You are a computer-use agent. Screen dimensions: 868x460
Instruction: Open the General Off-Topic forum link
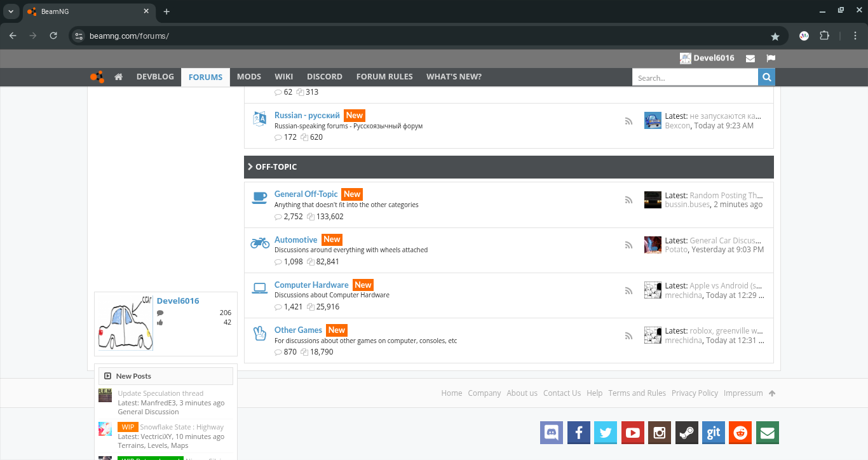tap(306, 194)
